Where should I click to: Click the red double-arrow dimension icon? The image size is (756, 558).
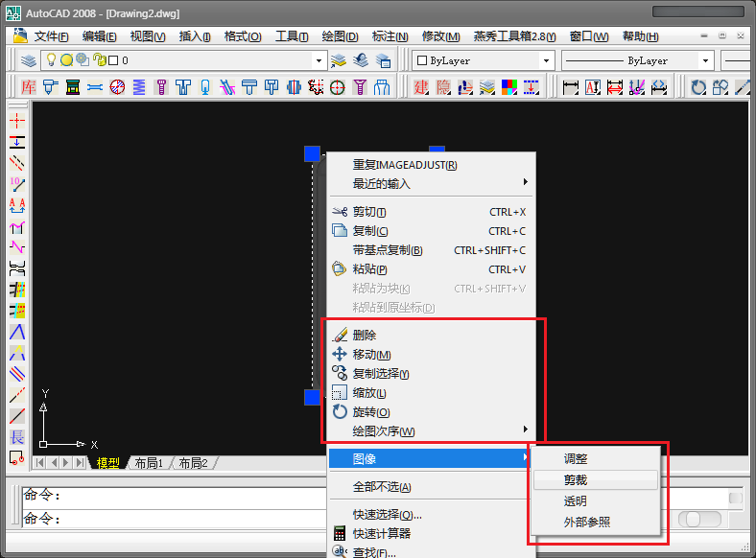tap(615, 87)
